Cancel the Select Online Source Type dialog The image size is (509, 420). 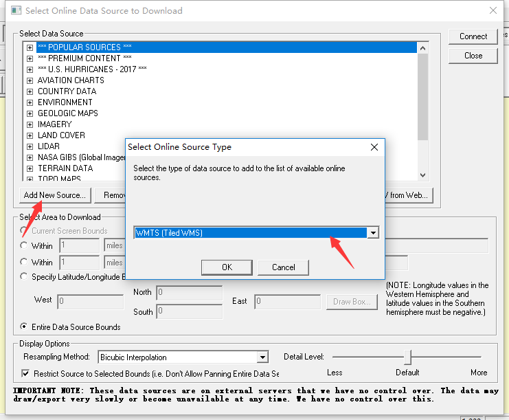tap(283, 267)
